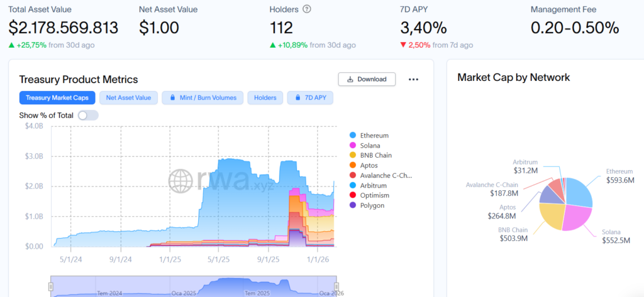Click the Holders count 112
Viewport: 644px width, 297px height.
tap(281, 28)
